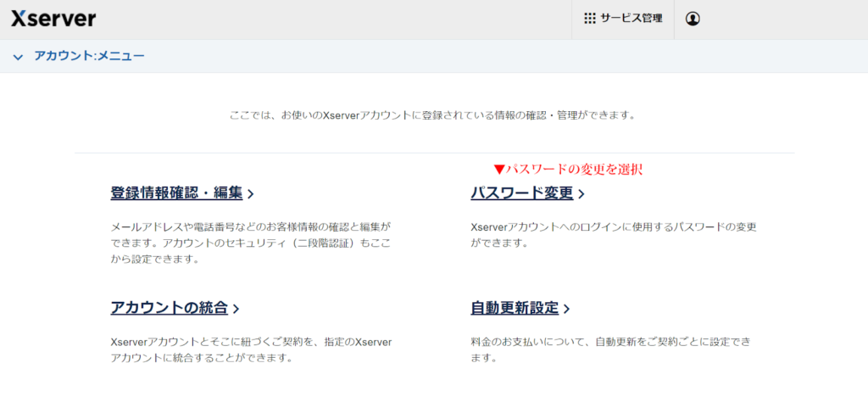Click the intro sentence starting with ここでは
The height and width of the screenshot is (419, 868).
coord(432,115)
